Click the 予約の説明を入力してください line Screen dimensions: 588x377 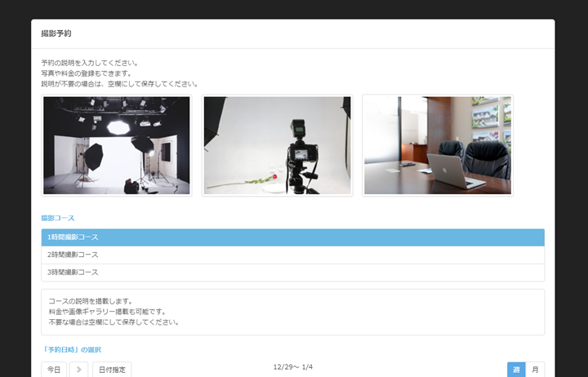point(90,63)
